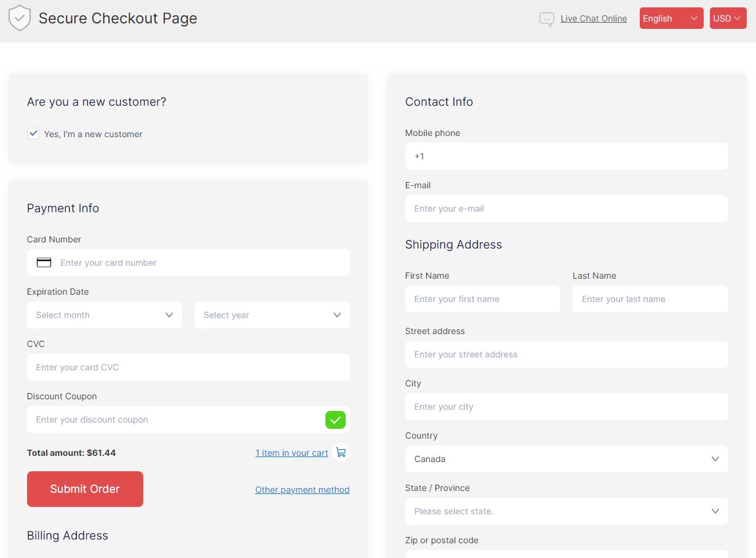Click the credit card icon in Card Number field
The height and width of the screenshot is (558, 756).
pos(44,262)
